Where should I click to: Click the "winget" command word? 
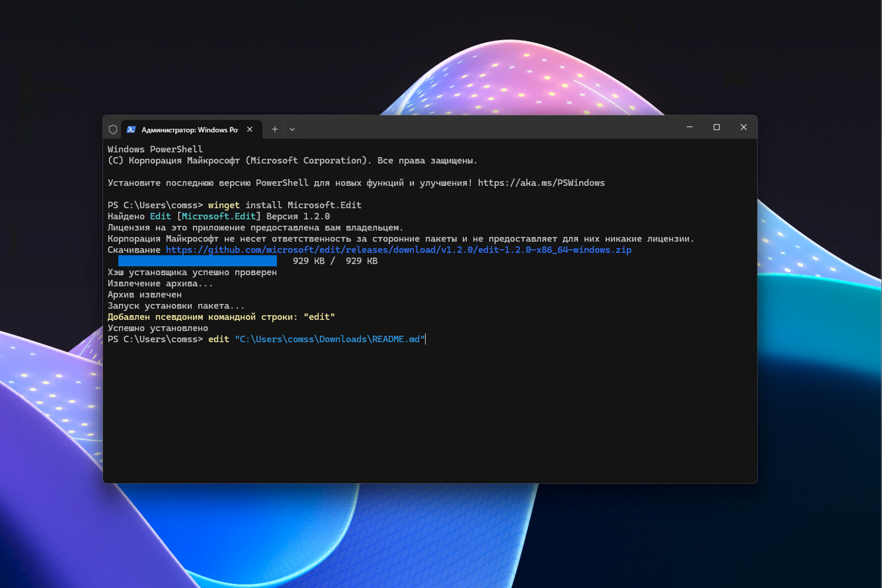coord(223,205)
